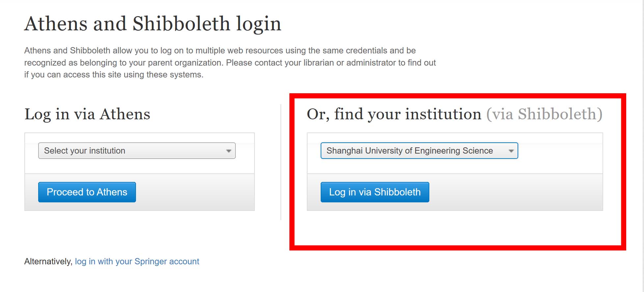Click the arrow on Athens institution dropdown
Screen dimensions: 644x292
tap(228, 151)
